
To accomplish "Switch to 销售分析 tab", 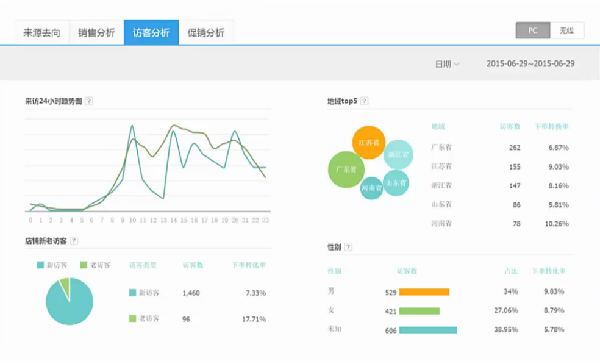I will [x=96, y=33].
